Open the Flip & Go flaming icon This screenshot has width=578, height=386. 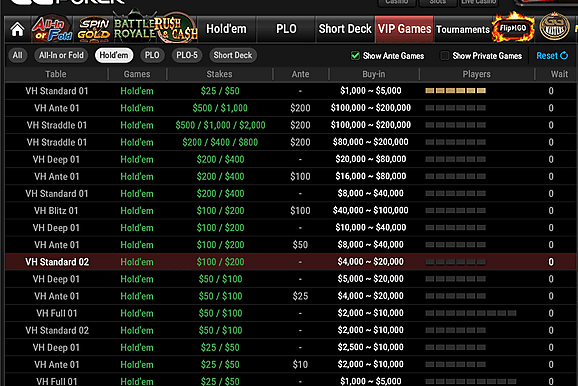(513, 28)
